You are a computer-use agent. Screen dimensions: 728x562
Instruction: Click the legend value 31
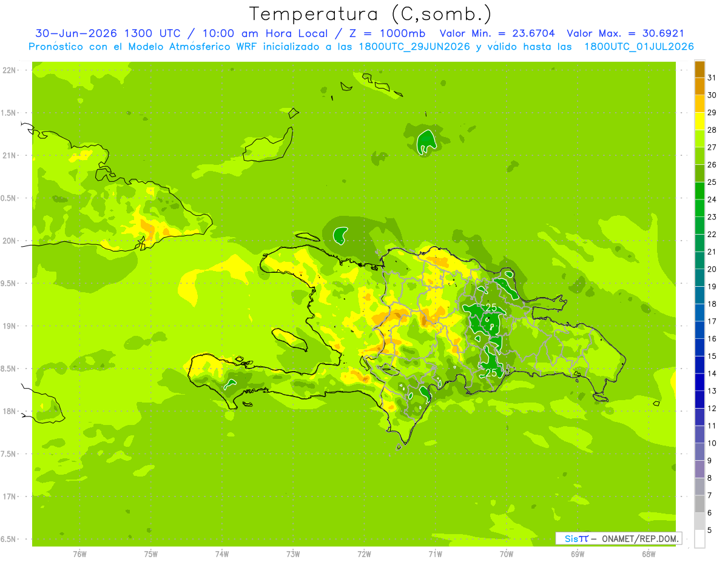pos(712,78)
